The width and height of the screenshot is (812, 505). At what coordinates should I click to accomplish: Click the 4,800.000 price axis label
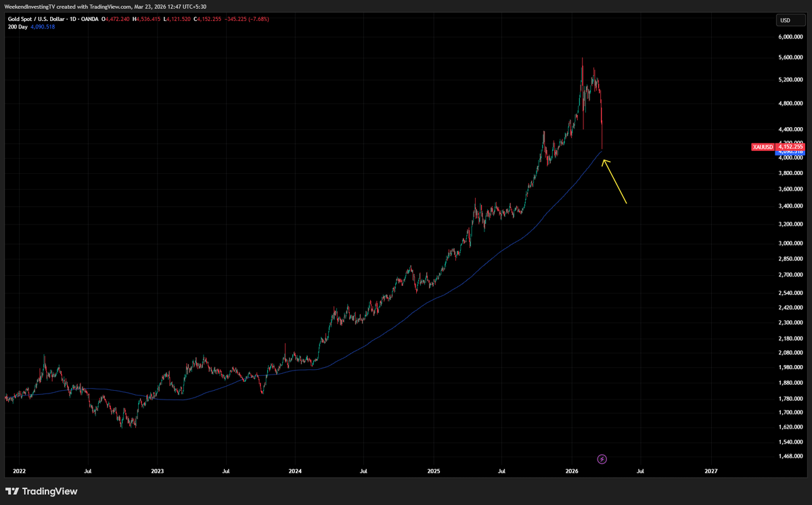pyautogui.click(x=790, y=103)
